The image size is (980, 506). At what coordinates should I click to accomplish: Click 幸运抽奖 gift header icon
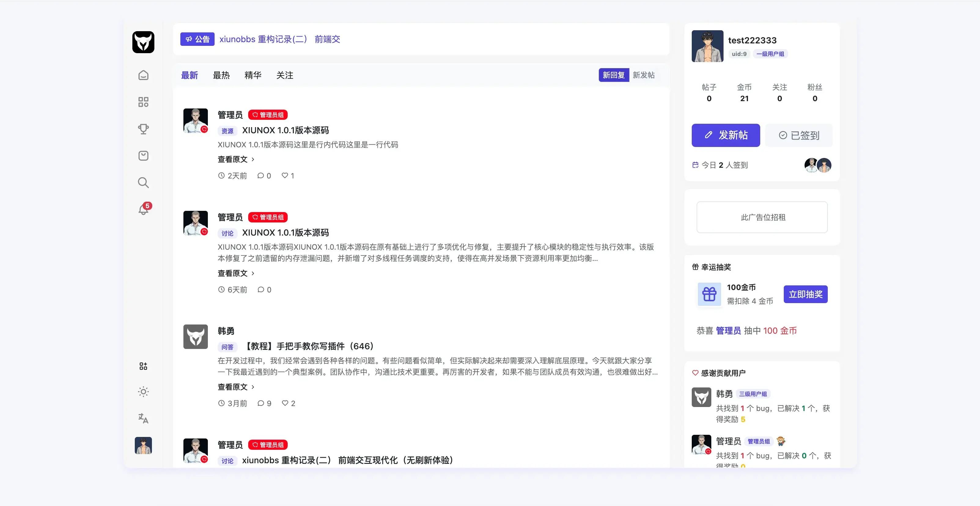coord(695,267)
